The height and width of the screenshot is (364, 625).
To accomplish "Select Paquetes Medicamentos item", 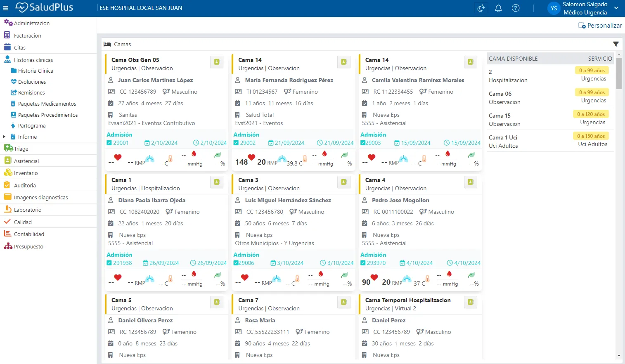I will click(x=47, y=104).
